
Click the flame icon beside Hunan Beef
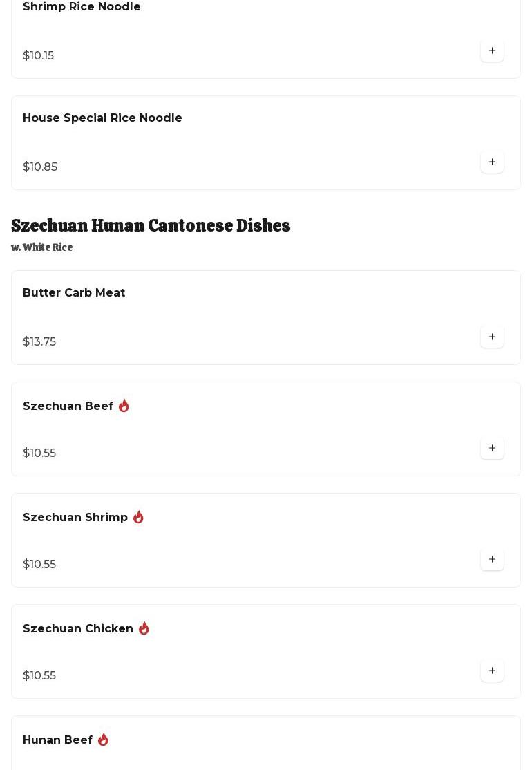tap(103, 740)
